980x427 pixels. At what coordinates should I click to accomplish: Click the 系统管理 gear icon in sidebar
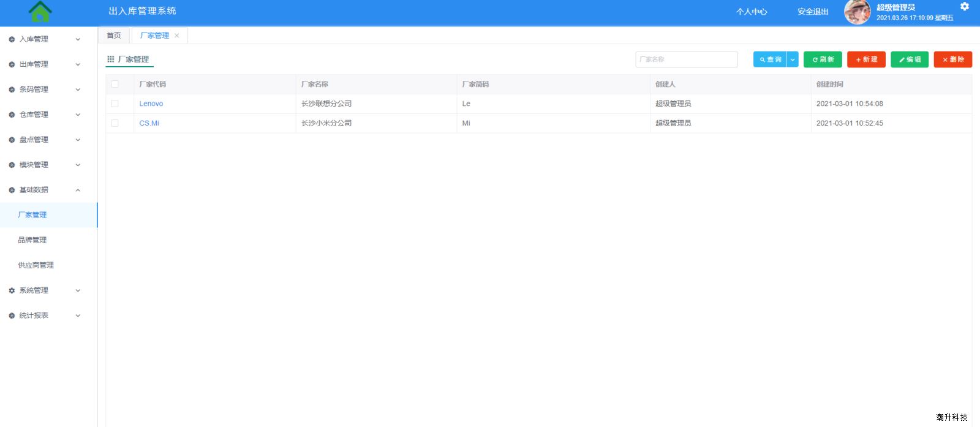point(12,290)
